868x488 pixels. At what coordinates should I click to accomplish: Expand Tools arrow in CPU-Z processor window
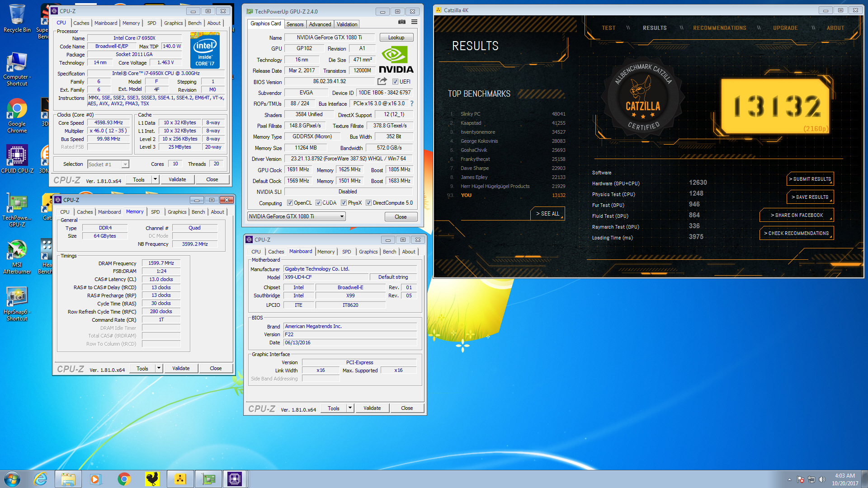click(155, 179)
